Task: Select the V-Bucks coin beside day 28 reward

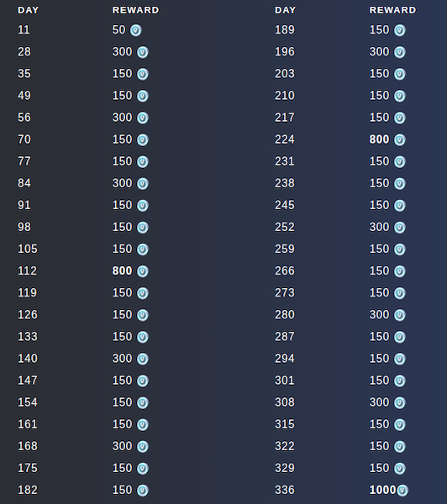Action: (x=143, y=52)
